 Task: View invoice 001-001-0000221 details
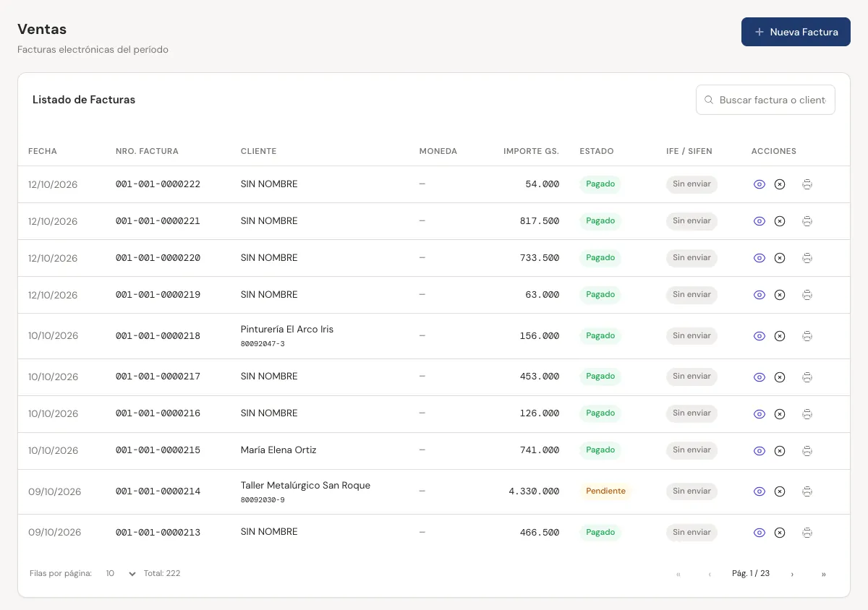click(x=759, y=221)
